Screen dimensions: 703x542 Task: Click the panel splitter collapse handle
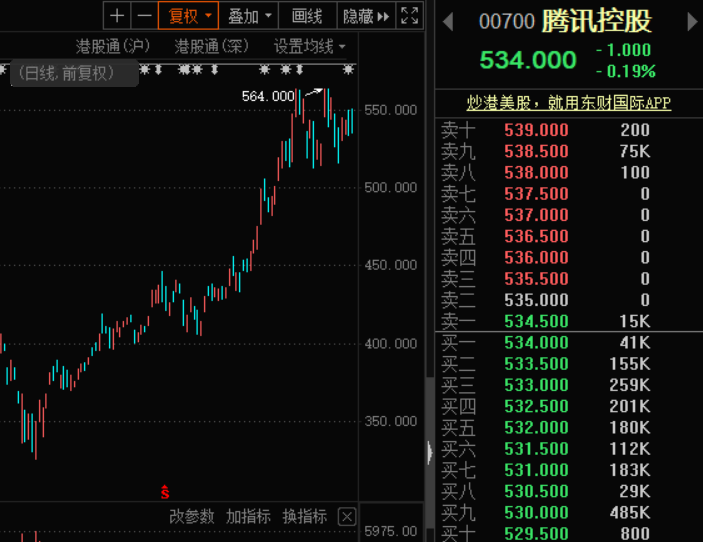pyautogui.click(x=430, y=452)
